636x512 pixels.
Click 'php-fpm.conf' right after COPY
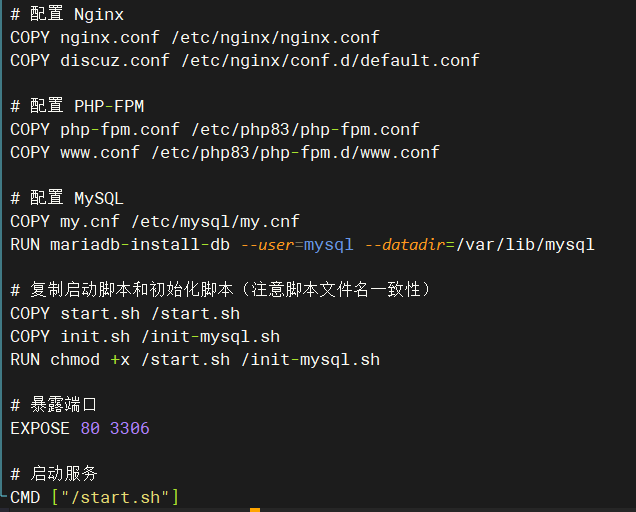pos(120,129)
